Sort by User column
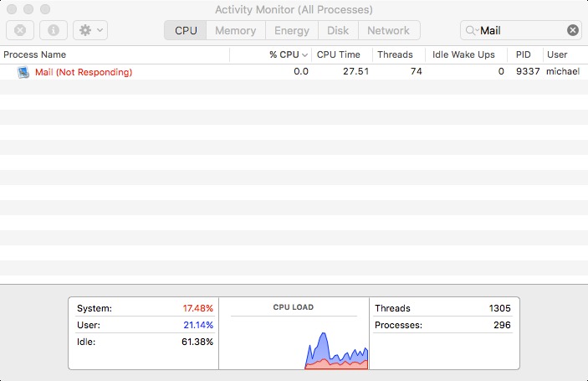The height and width of the screenshot is (381, 588). (565, 54)
